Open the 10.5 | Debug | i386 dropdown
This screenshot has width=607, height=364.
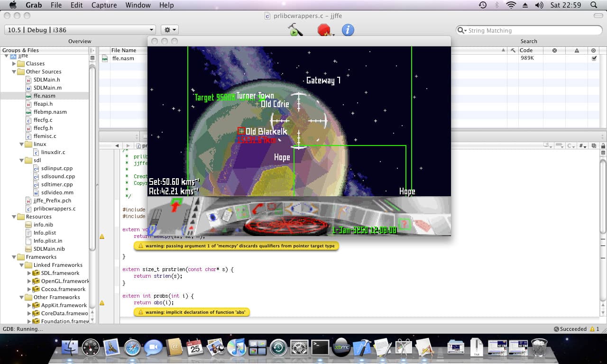click(x=80, y=30)
